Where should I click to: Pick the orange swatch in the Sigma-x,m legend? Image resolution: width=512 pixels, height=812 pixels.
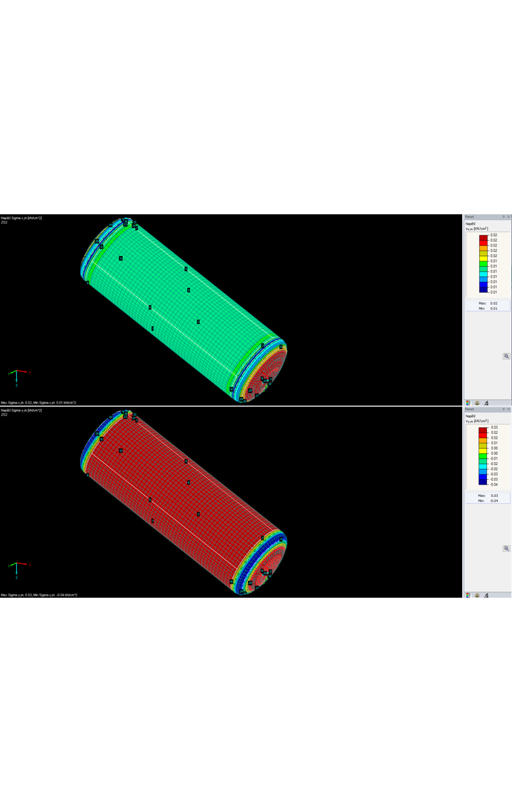[483, 249]
